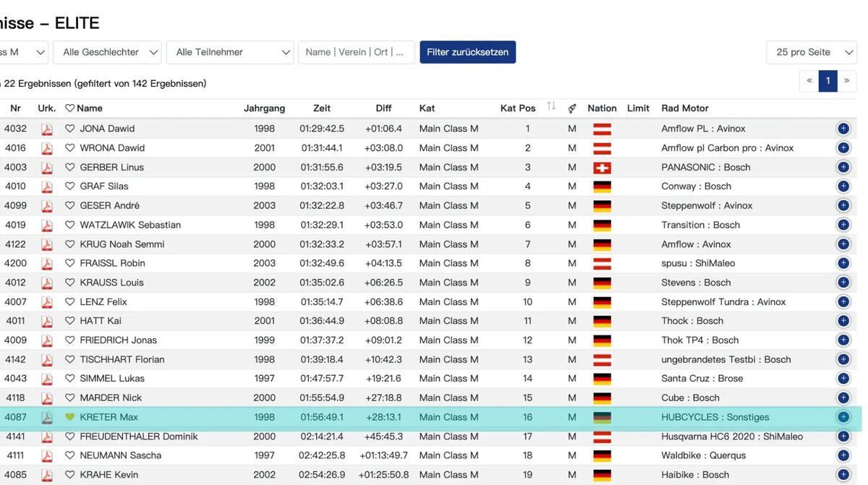Open PDF certificate for GESER André

click(47, 206)
